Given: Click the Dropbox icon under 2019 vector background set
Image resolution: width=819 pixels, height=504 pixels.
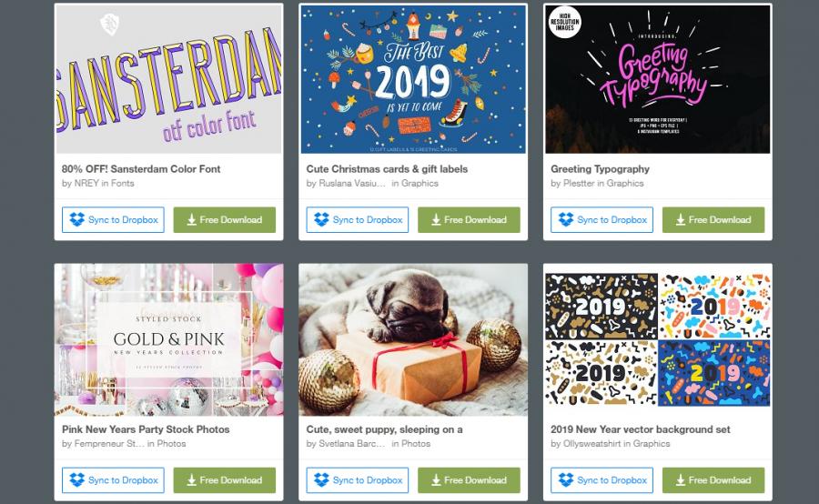Looking at the screenshot, I should point(566,480).
